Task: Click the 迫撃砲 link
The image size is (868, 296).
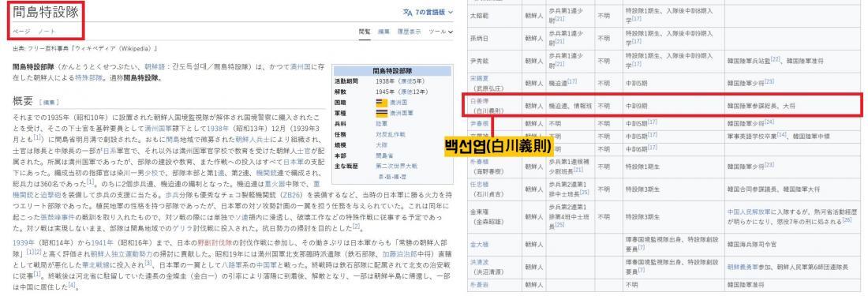Action: point(51,195)
